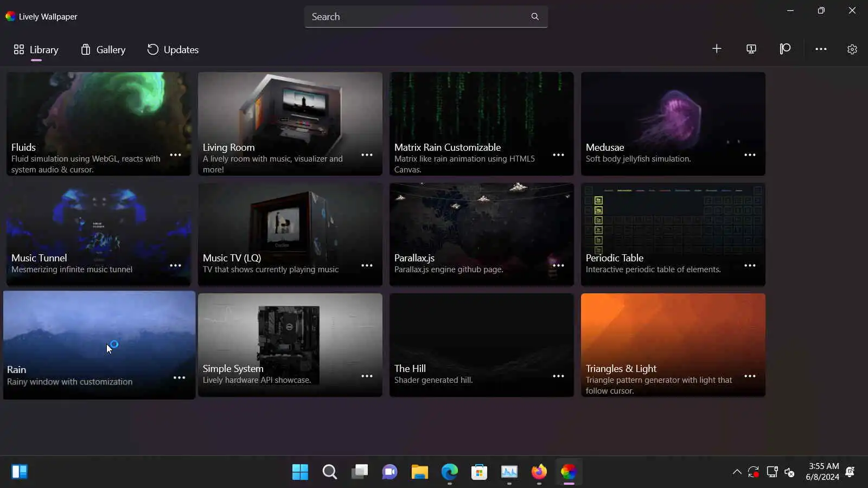The width and height of the screenshot is (868, 488).
Task: Select the Matrix Rain Customizable wallpaper thumbnail
Action: point(482,124)
